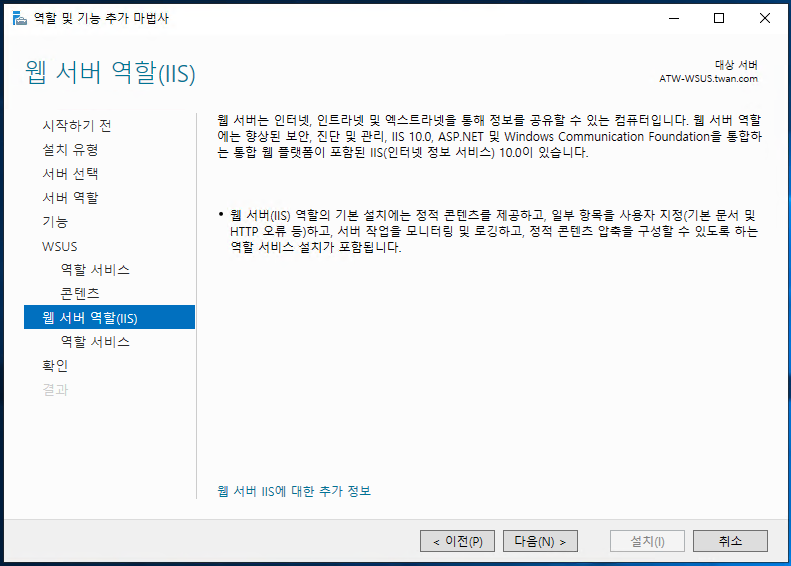
Task: Select the WSUS step
Action: tap(60, 246)
